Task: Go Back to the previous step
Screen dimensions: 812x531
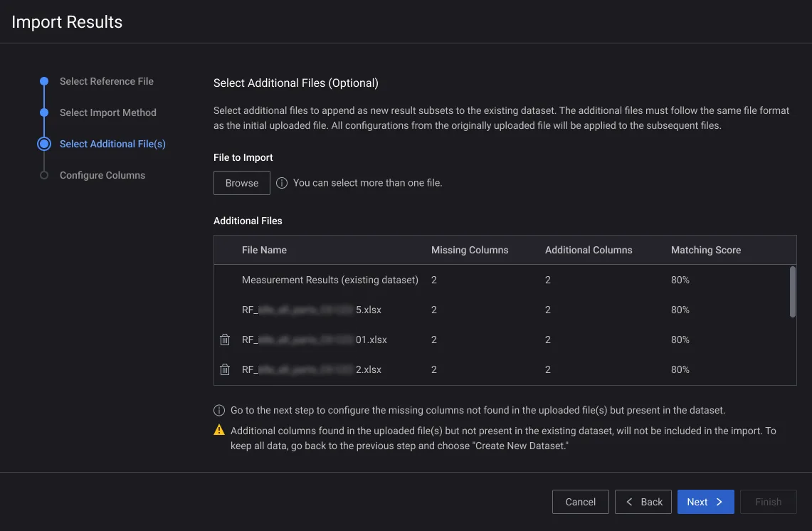Action: [643, 502]
